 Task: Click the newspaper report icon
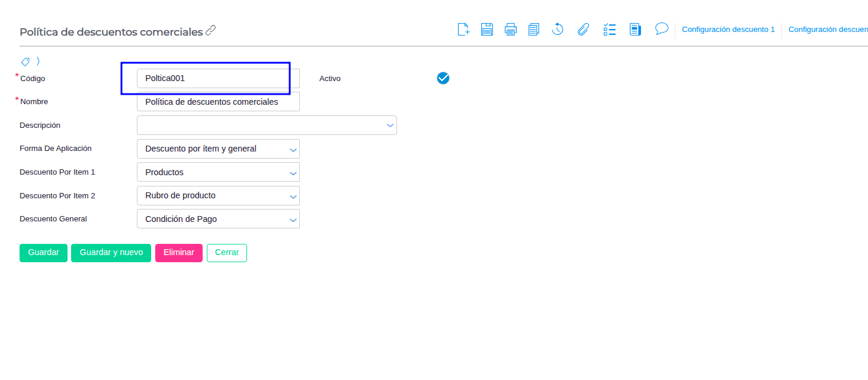point(636,30)
